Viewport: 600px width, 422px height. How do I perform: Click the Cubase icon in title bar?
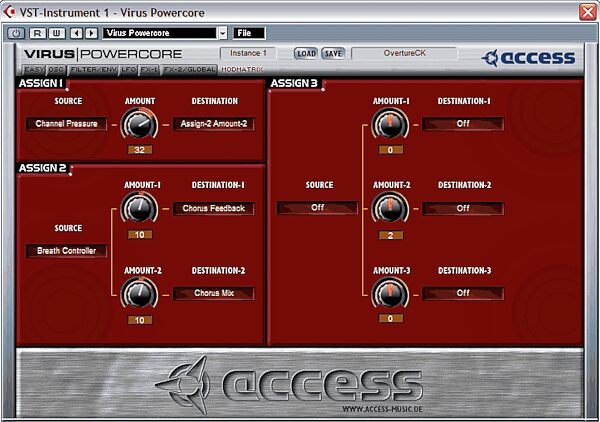[9, 12]
